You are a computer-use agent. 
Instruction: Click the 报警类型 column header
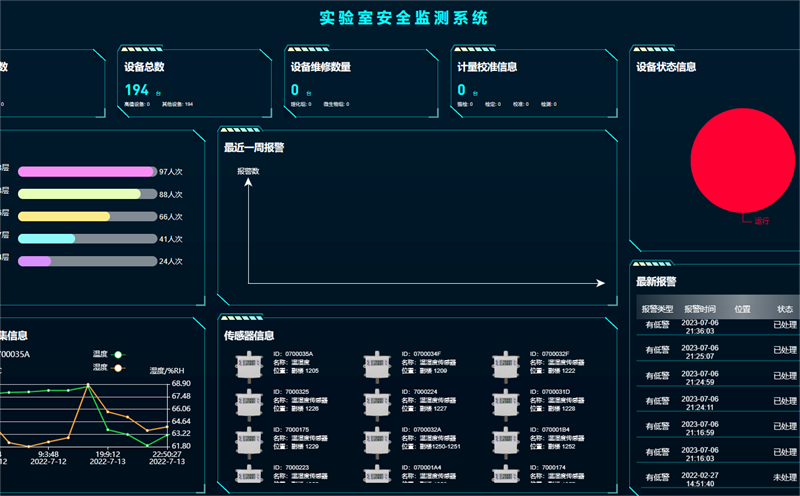657,309
